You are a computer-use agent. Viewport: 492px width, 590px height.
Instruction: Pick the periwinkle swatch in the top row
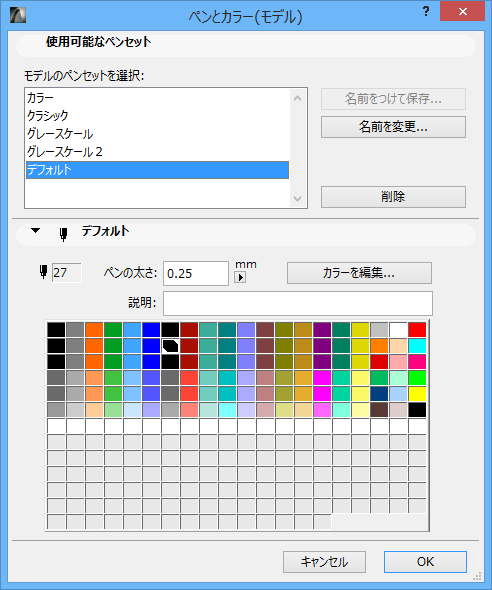coord(246,330)
